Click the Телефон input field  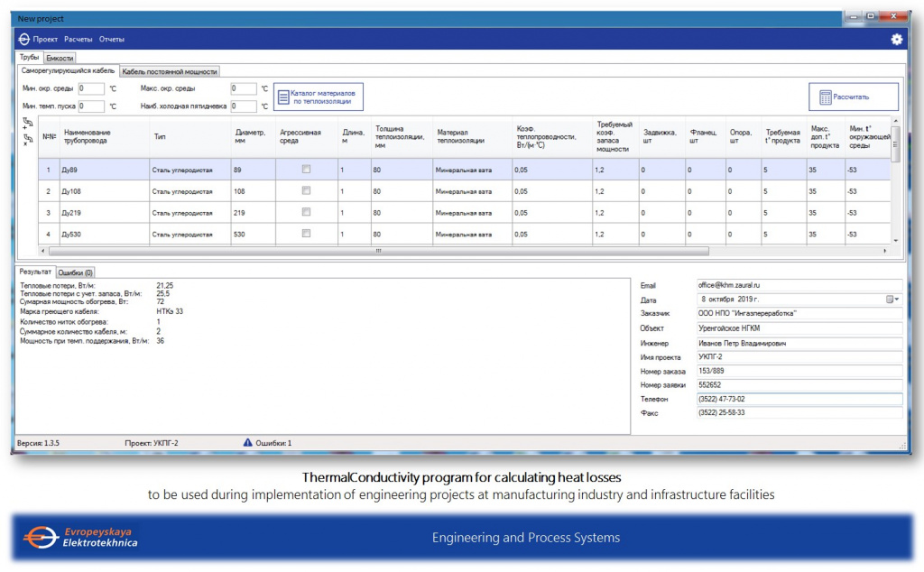pyautogui.click(x=799, y=399)
